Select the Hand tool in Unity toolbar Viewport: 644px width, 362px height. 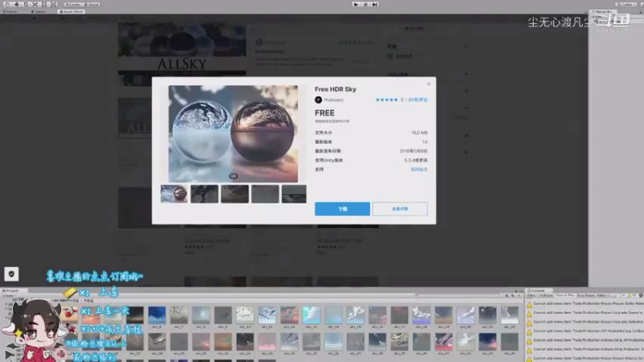7,4
